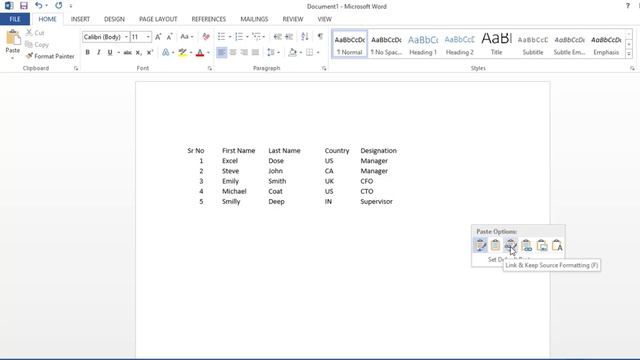This screenshot has width=640, height=360.
Task: Open the font color dropdown arrow
Action: (208, 52)
